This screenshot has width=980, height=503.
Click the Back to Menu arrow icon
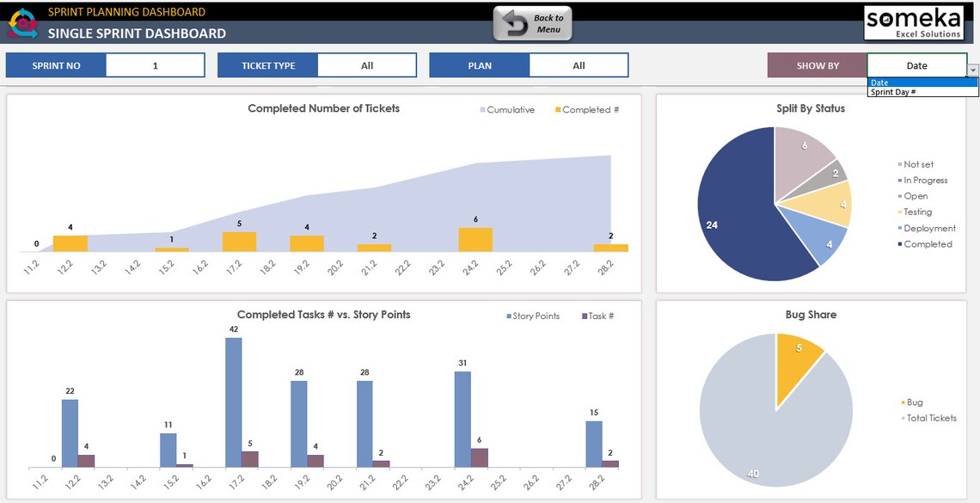click(x=516, y=23)
